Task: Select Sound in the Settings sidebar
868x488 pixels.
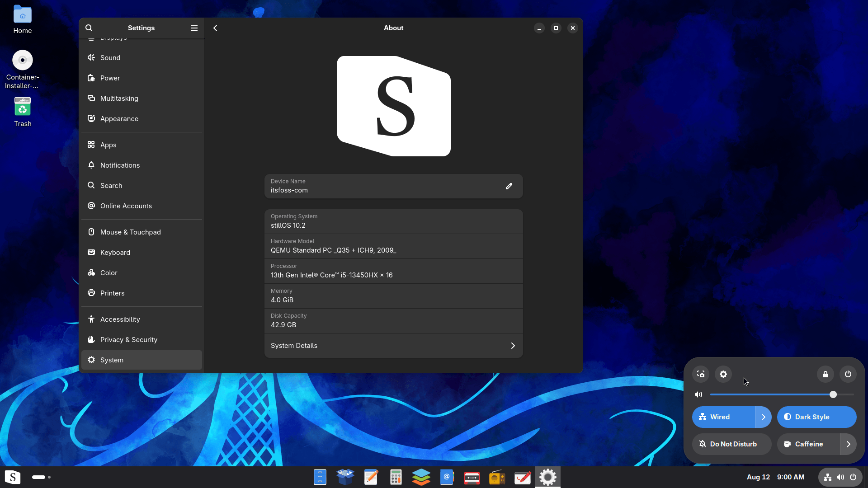Action: 142,58
